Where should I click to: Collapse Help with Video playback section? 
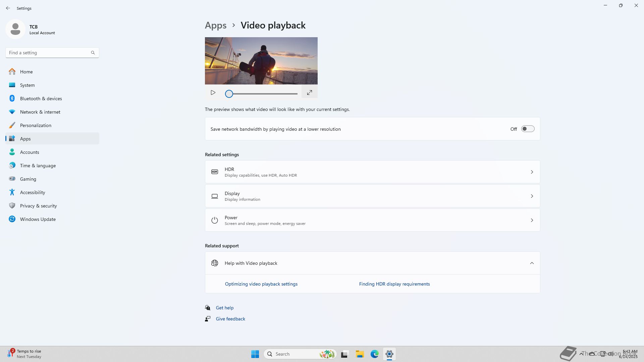coord(532,263)
